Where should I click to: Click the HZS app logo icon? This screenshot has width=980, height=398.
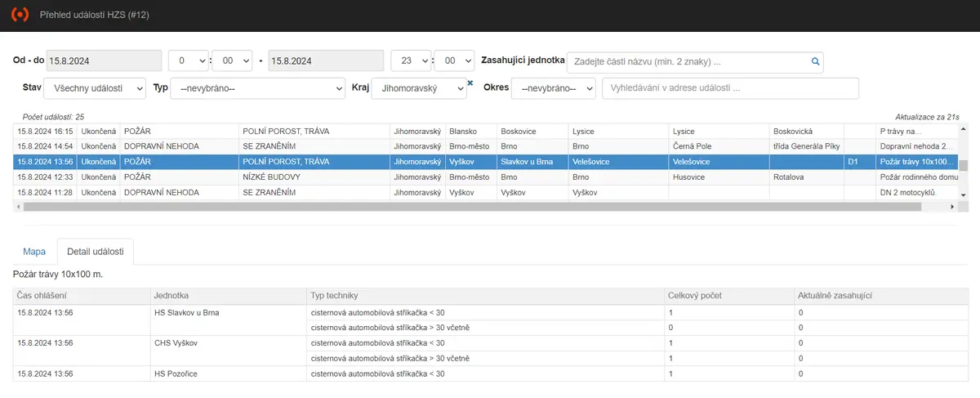pos(19,15)
